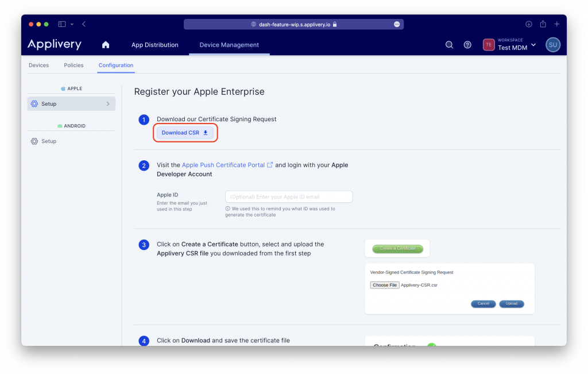Viewport: 588px width, 374px height.
Task: Go to the home icon
Action: tap(106, 45)
